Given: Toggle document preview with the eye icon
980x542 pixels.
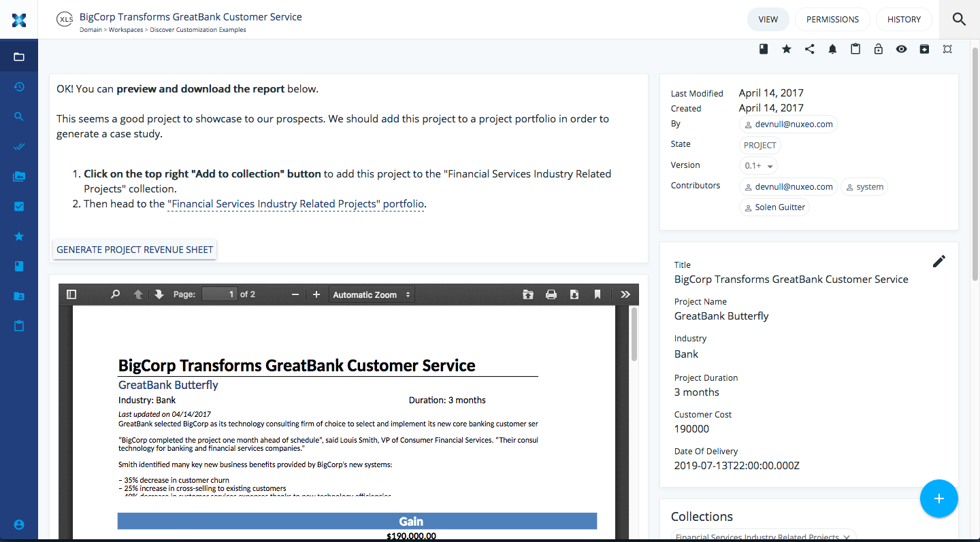Looking at the screenshot, I should pyautogui.click(x=901, y=49).
